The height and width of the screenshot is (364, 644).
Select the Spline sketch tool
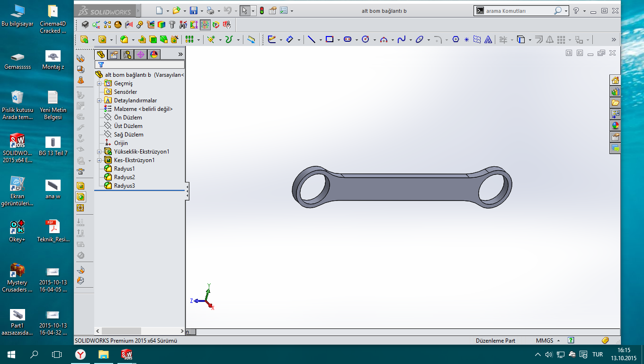402,40
